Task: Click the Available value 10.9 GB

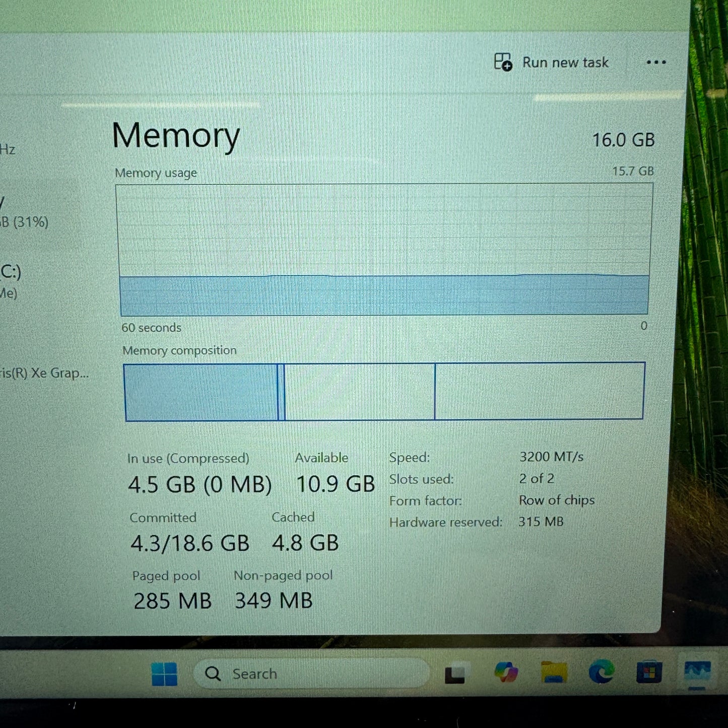Action: tap(335, 484)
